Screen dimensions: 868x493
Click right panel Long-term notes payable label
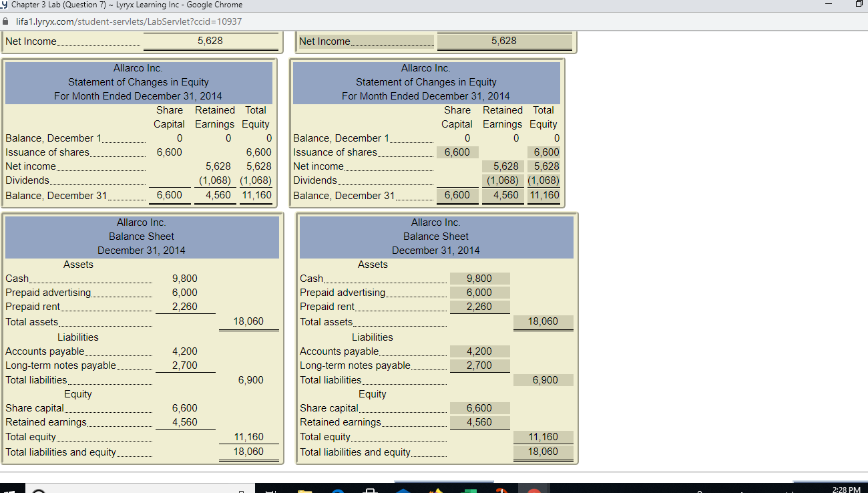pyautogui.click(x=355, y=365)
